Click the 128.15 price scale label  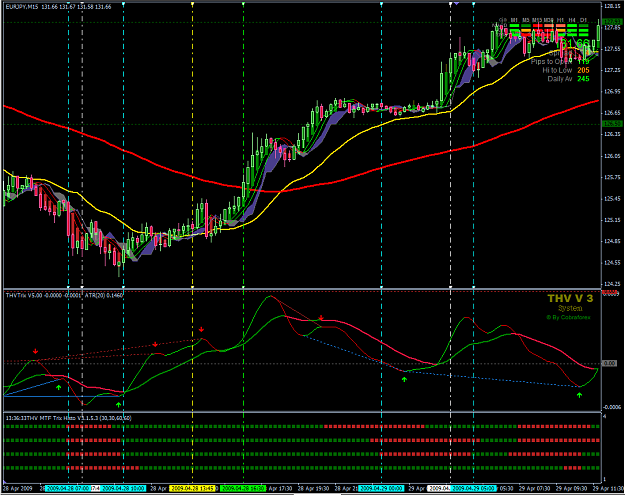[x=612, y=6]
